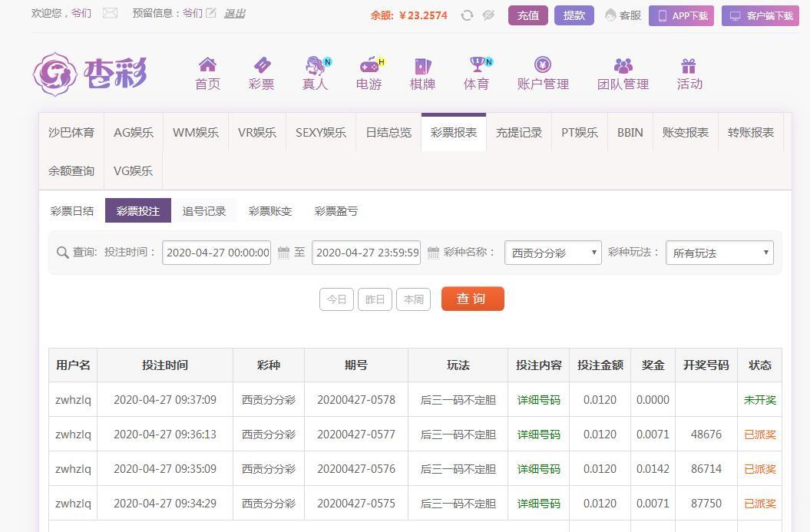Viewport: 810px width, 532px height.
Task: Refresh the account balance
Action: click(467, 15)
